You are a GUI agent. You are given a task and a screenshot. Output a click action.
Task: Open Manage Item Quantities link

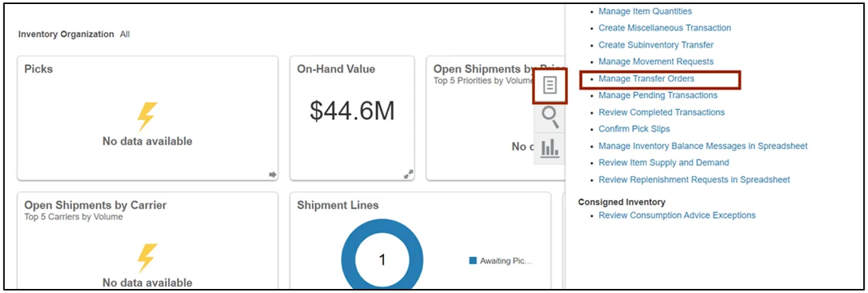pyautogui.click(x=645, y=11)
